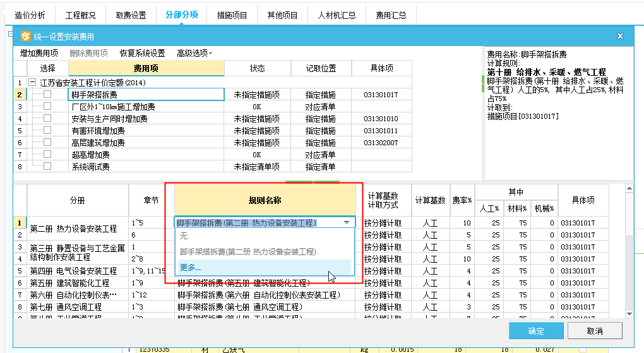The width and height of the screenshot is (644, 353).
Task: Enable the 高层建筑增加费 checkbox
Action: [x=47, y=143]
